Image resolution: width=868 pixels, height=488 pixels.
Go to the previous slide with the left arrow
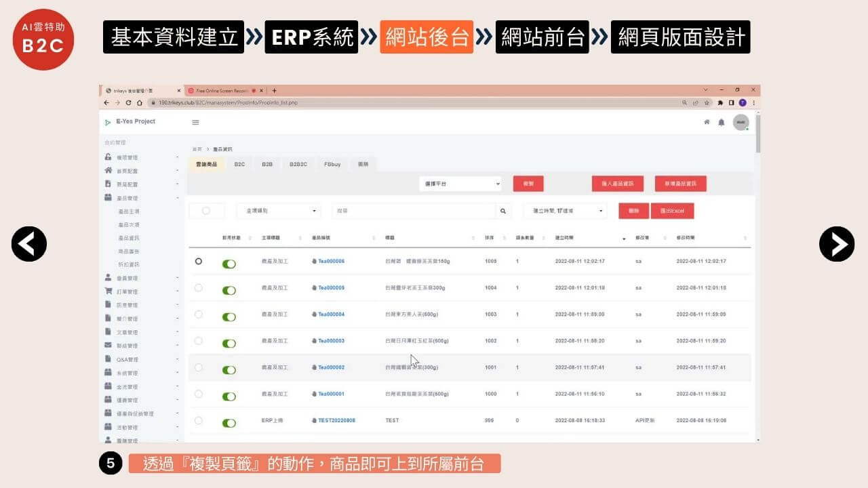click(x=29, y=244)
